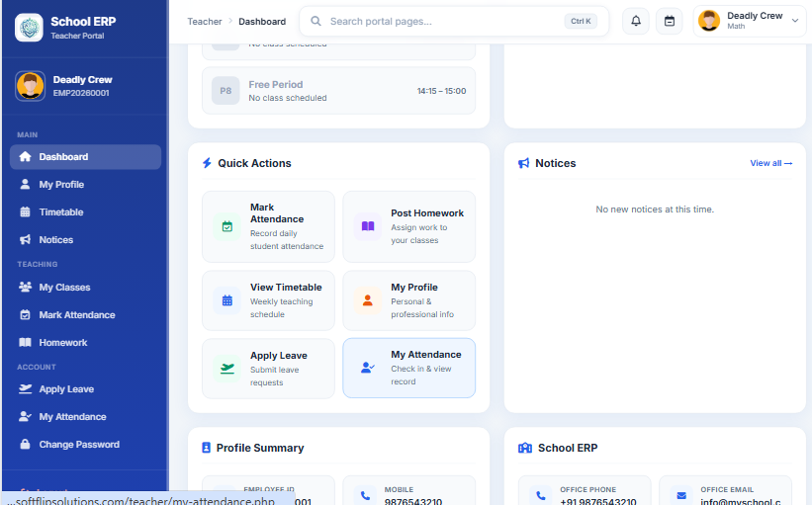Screen dimensions: 812x505
Task: Click the My Attendance quick action card
Action: point(409,369)
